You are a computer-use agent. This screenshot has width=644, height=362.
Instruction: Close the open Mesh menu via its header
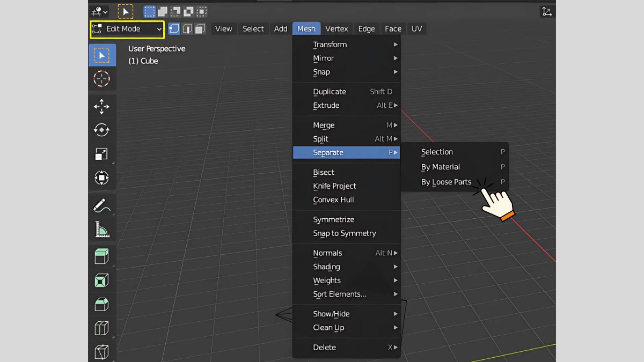click(306, 29)
